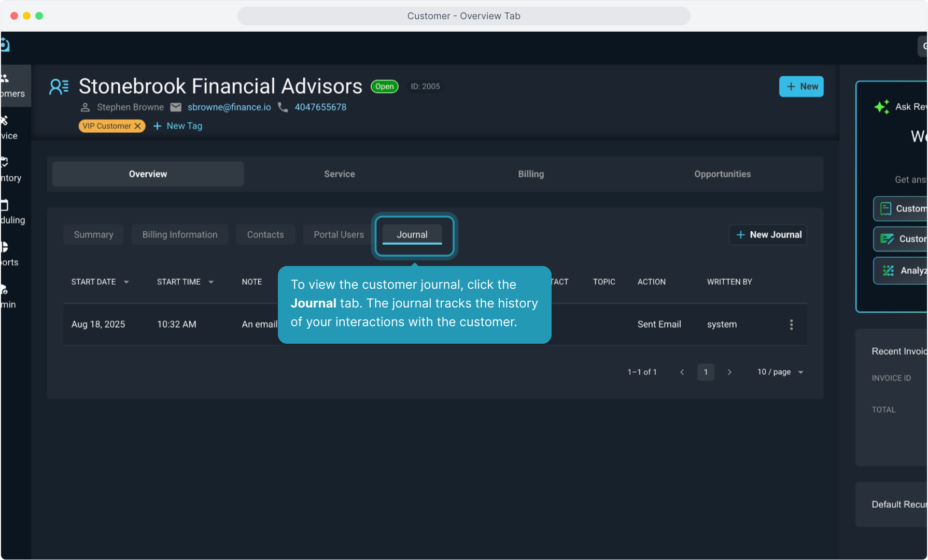Click the Recent Invoices panel heading
This screenshot has height=560, width=928.
[899, 352]
